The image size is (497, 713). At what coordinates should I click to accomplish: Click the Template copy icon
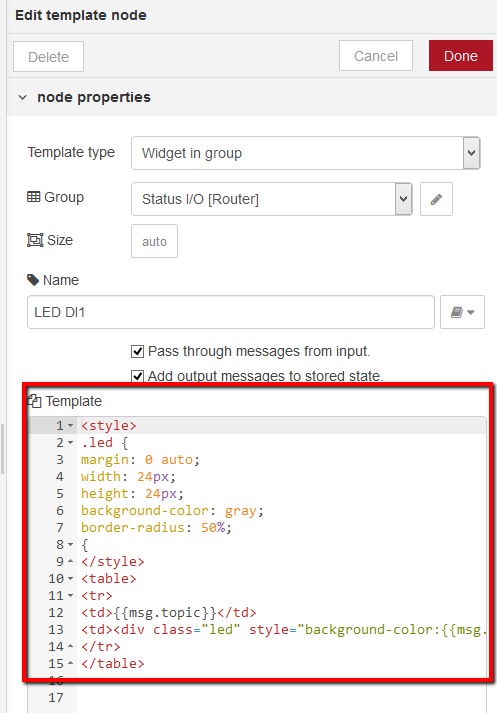click(35, 401)
